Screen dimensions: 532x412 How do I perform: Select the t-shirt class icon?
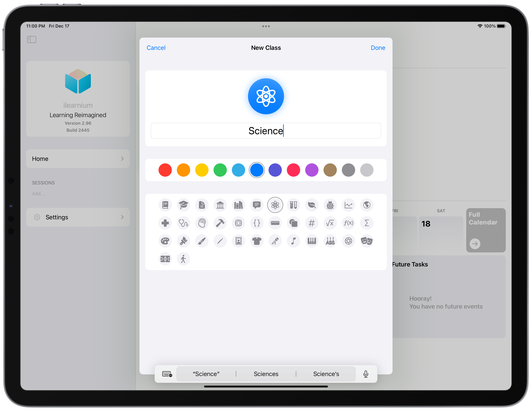(x=256, y=241)
